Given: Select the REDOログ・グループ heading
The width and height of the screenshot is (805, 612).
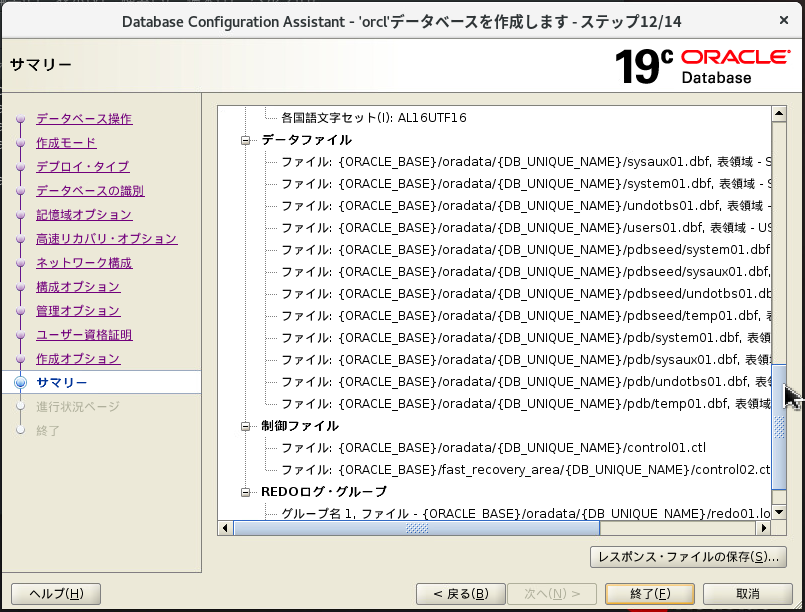Looking at the screenshot, I should pos(323,492).
